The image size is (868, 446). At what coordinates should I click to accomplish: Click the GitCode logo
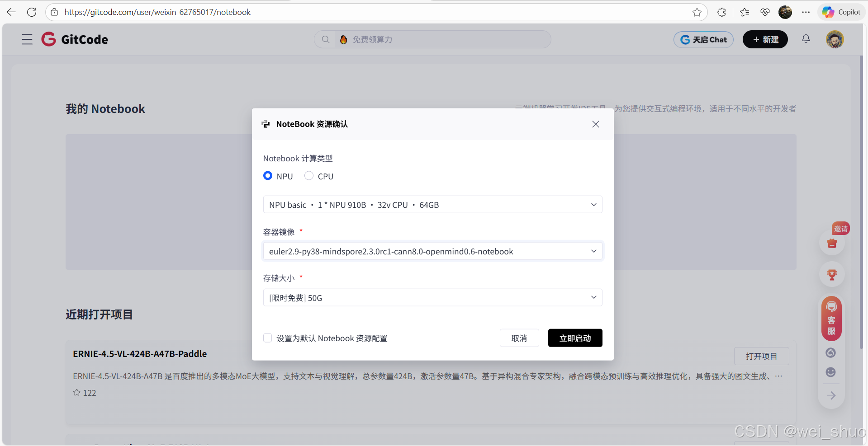coord(74,39)
